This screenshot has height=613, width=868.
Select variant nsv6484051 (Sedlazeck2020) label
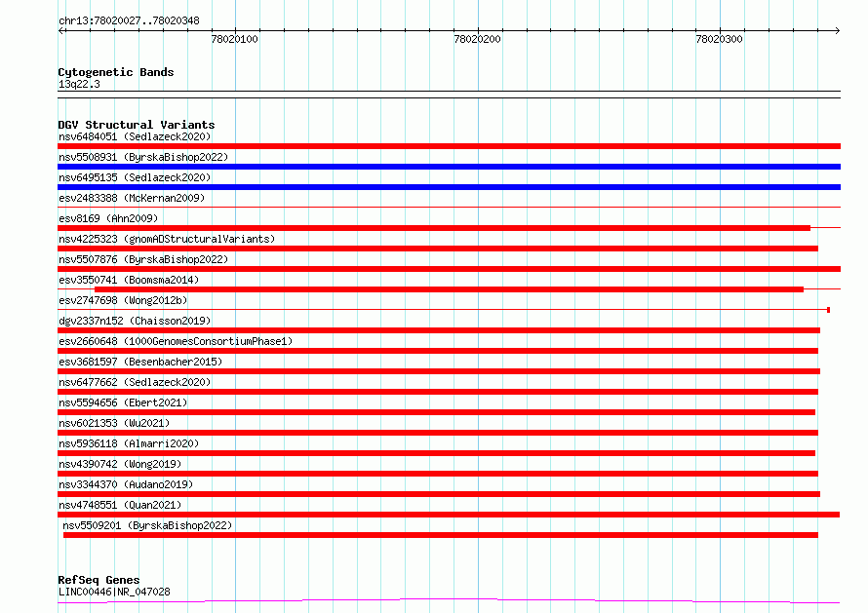click(135, 136)
